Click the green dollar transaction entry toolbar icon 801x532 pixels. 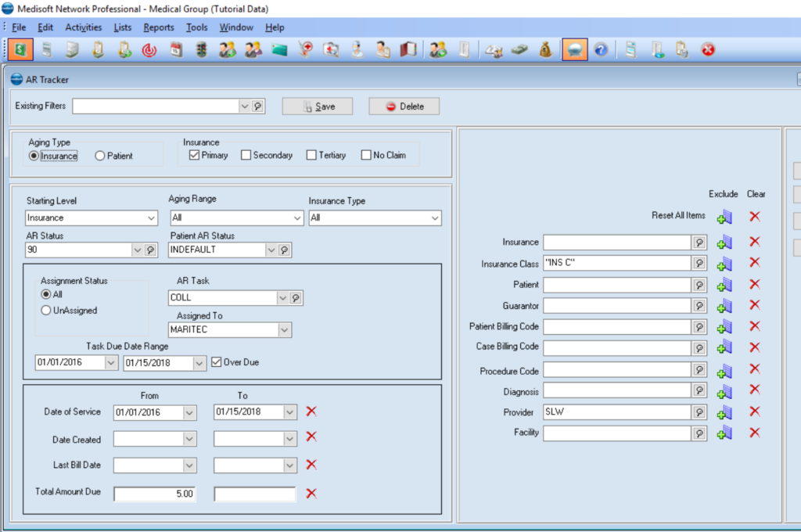point(20,49)
